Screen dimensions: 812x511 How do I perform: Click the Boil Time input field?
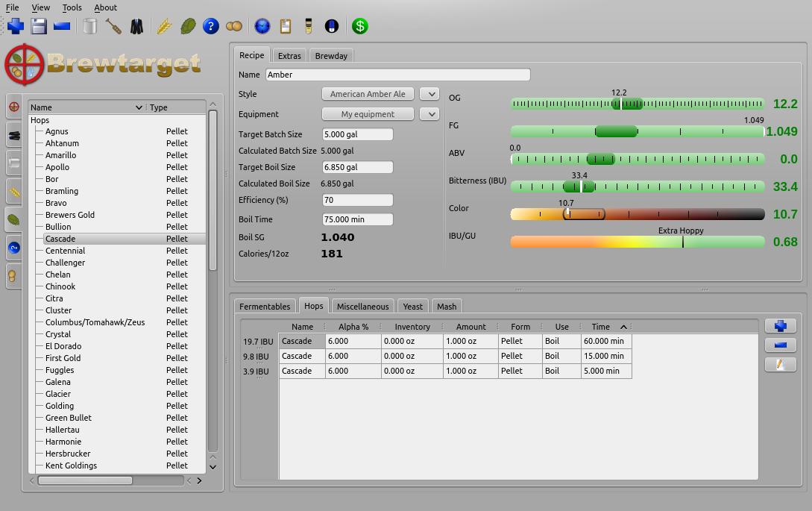click(357, 219)
